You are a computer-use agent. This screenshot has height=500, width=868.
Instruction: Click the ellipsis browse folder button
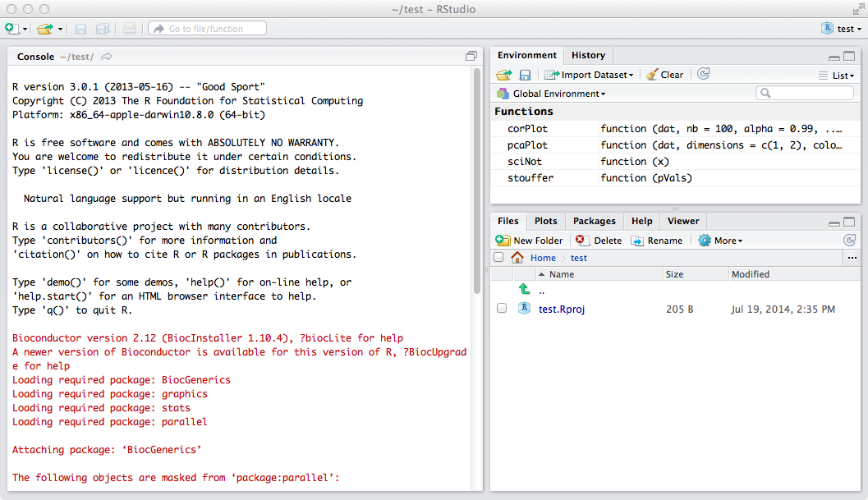852,258
